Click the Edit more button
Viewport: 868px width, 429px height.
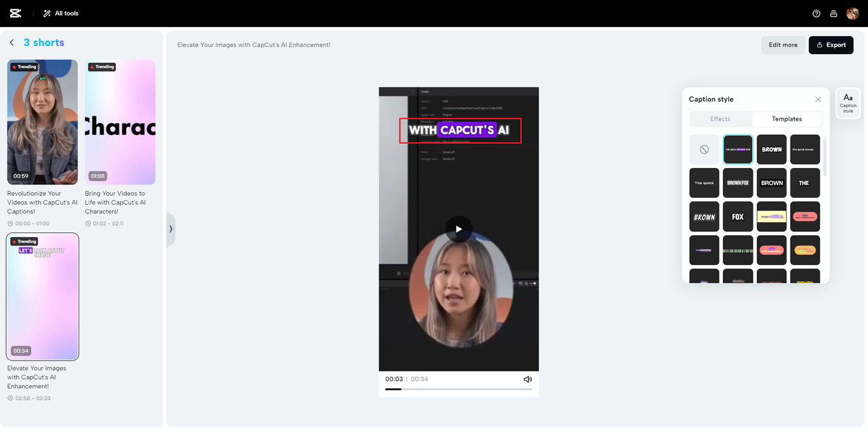(783, 45)
